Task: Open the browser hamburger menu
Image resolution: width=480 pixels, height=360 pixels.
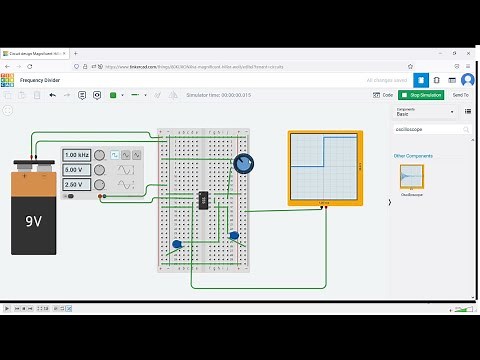Action: point(468,66)
